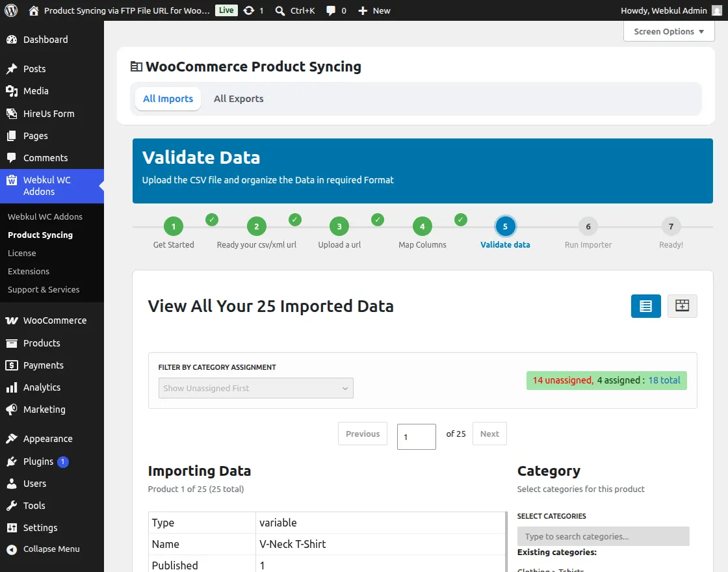Click the Comments speech bubble sidebar icon
Image resolution: width=728 pixels, height=572 pixels.
12,158
